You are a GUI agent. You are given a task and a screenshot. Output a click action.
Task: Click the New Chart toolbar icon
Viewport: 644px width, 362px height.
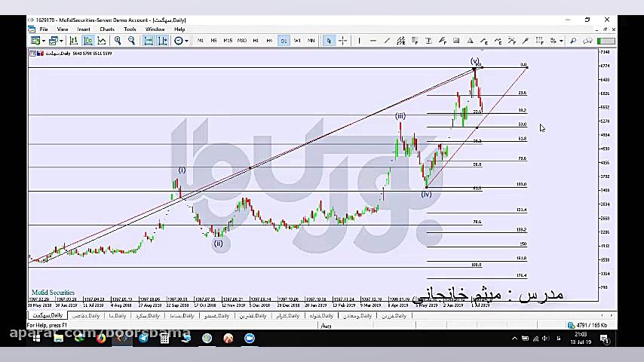point(35,41)
